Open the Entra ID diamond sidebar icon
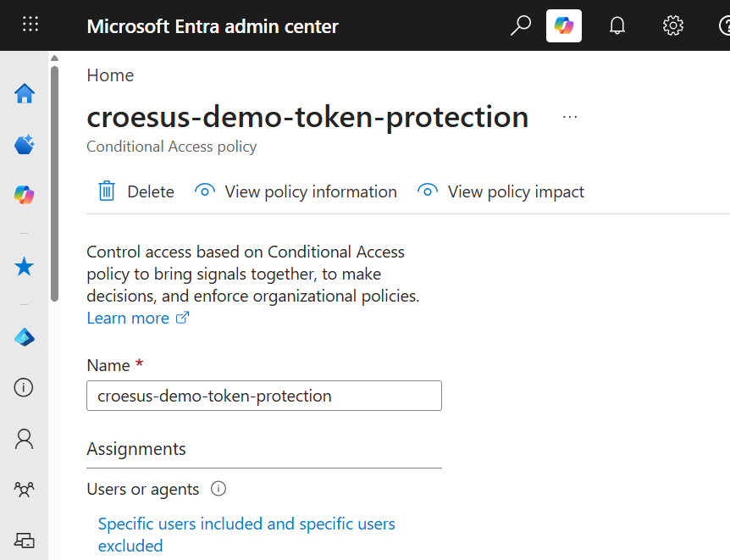This screenshot has height=560, width=730. pyautogui.click(x=25, y=337)
